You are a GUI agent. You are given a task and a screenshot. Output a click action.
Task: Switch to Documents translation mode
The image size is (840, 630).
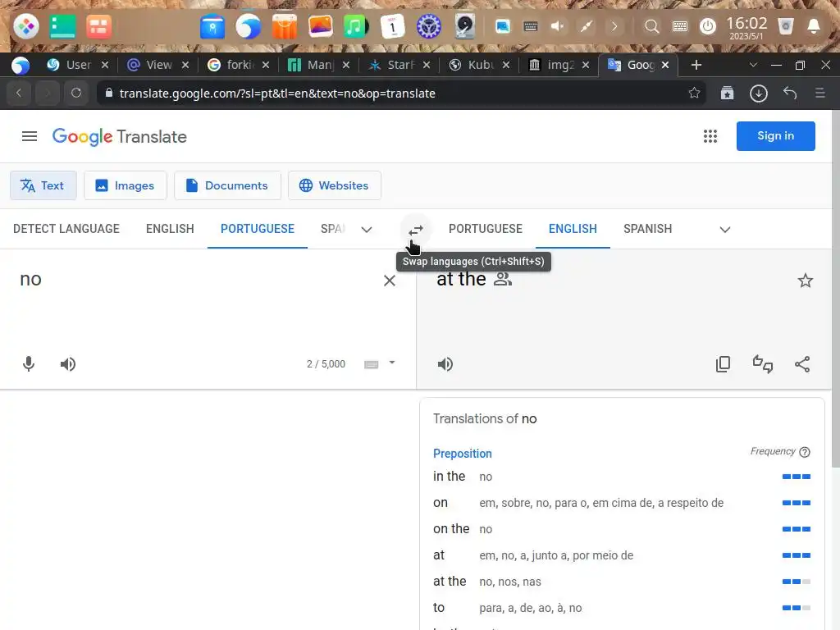[x=227, y=185]
